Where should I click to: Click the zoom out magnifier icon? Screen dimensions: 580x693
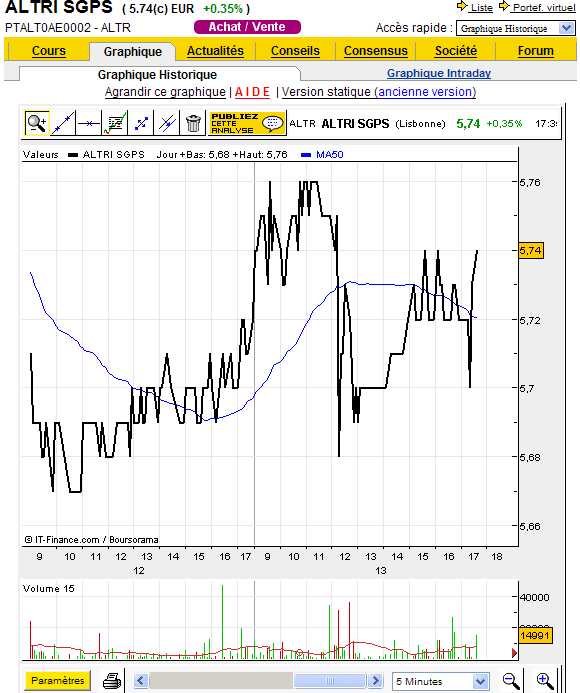point(511,681)
